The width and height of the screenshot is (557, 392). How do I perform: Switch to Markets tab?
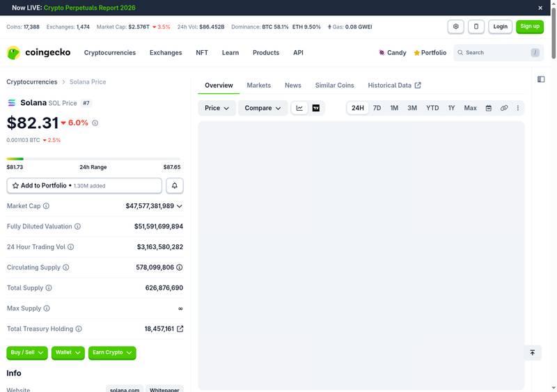click(x=258, y=86)
